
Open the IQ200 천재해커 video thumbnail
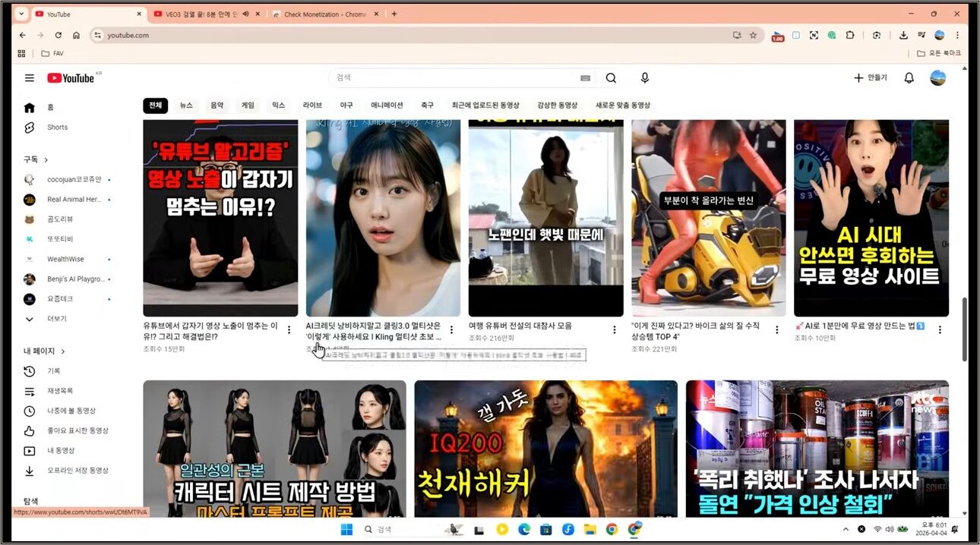[545, 449]
